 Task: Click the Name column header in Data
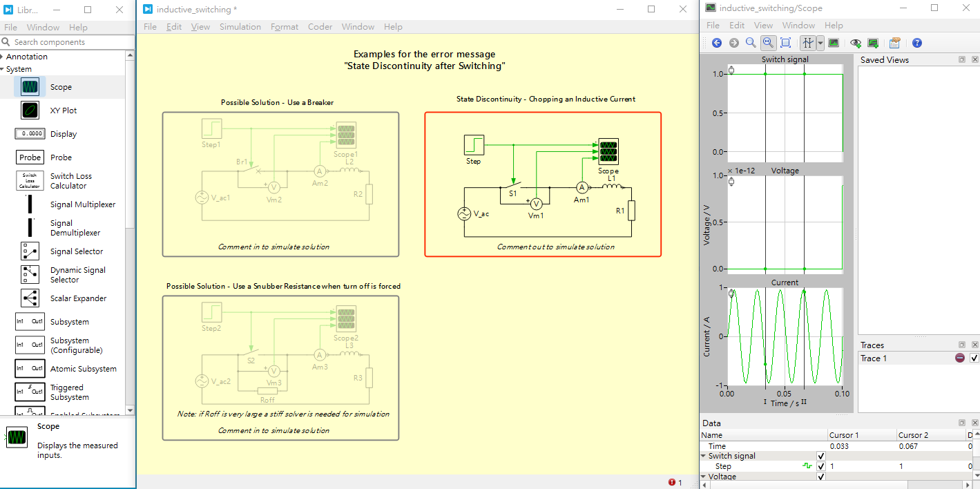click(763, 435)
